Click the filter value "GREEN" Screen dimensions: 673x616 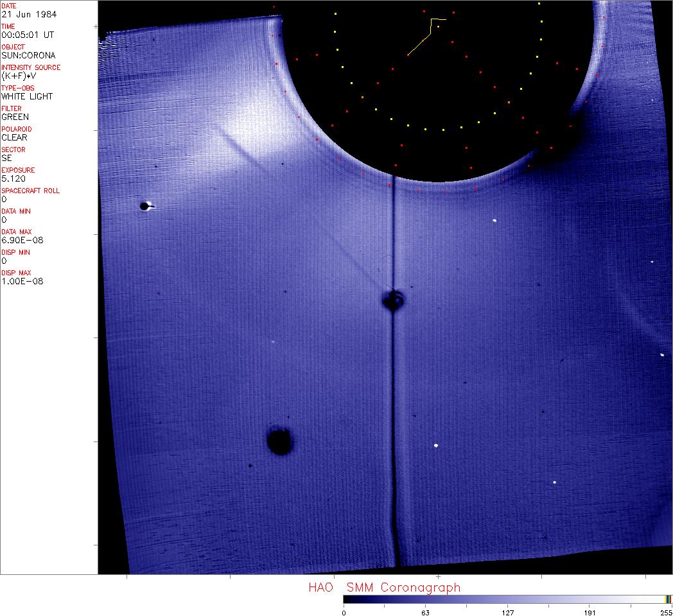pos(15,117)
